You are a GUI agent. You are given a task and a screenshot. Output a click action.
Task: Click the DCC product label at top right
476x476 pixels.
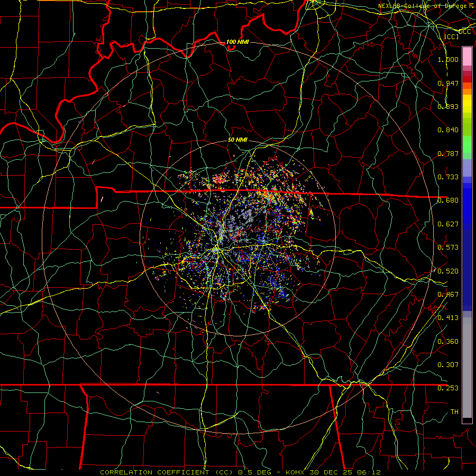click(x=465, y=32)
